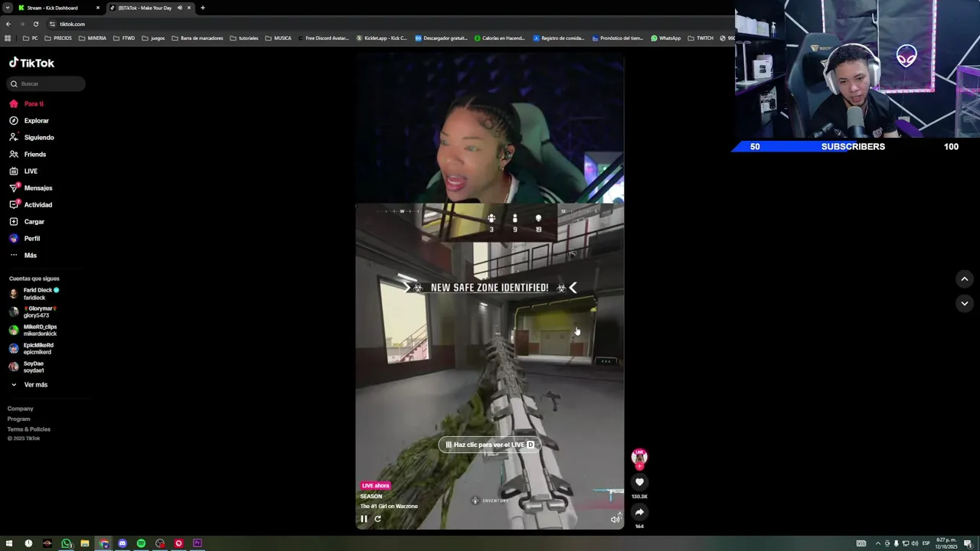980x551 pixels.
Task: Open Discord from the taskbar
Action: (x=122, y=543)
